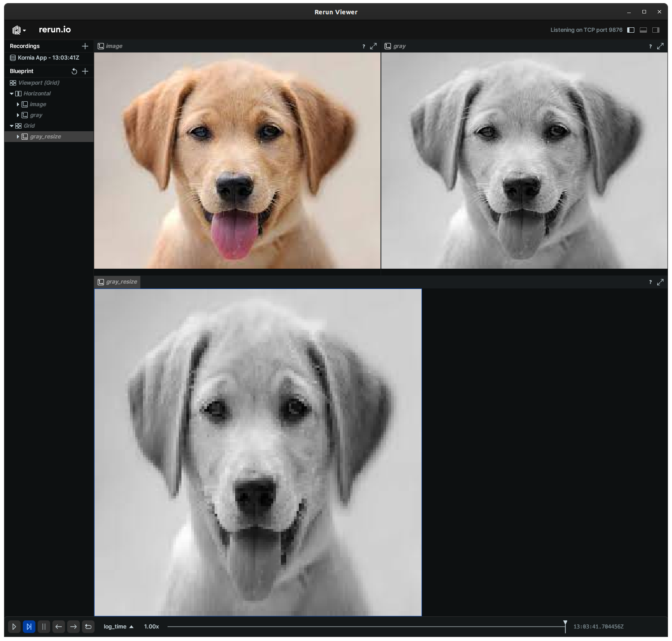
Task: Add a new recording with the plus icon
Action: tap(85, 46)
